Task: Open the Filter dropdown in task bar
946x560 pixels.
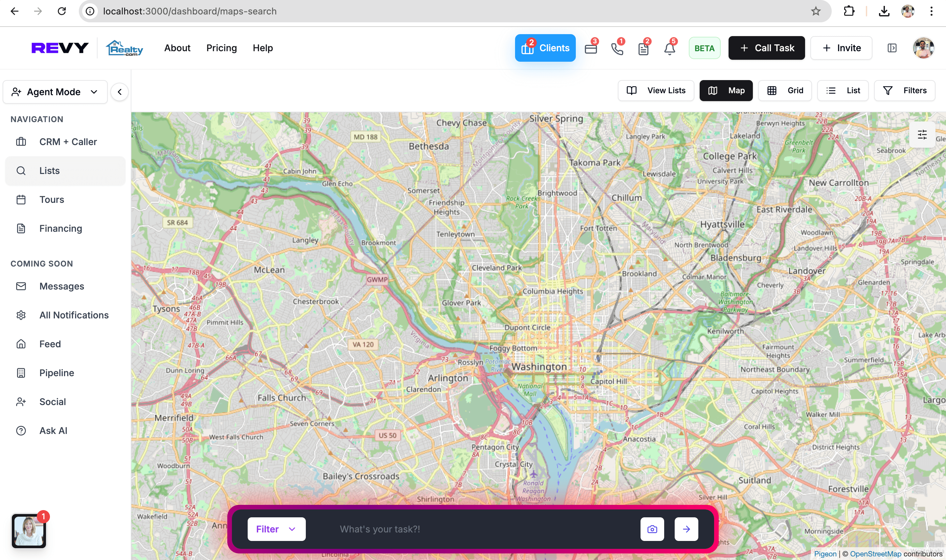Action: [276, 529]
